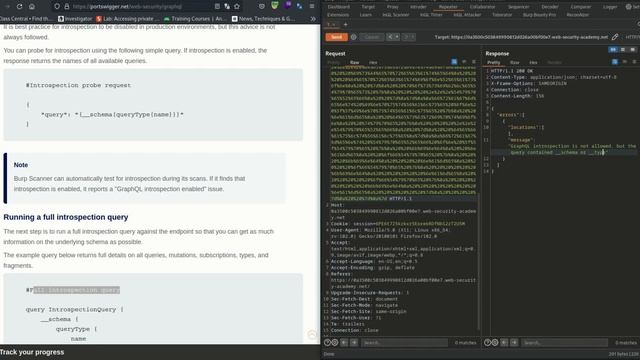Open the Investigator bookmark
The width and height of the screenshot is (640, 360).
(x=75, y=19)
